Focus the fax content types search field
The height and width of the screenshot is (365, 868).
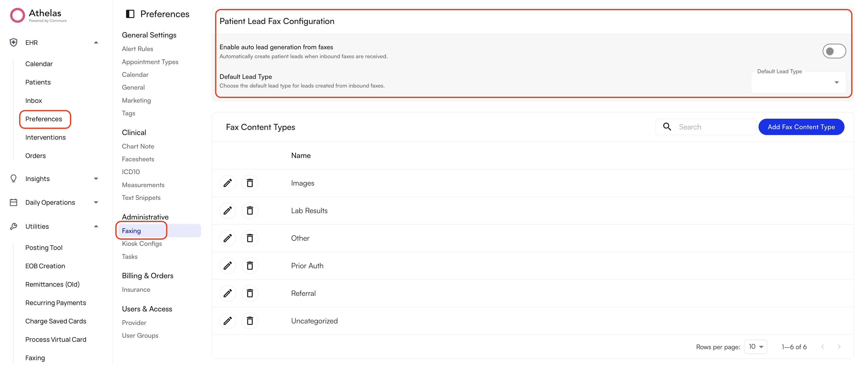[705, 127]
